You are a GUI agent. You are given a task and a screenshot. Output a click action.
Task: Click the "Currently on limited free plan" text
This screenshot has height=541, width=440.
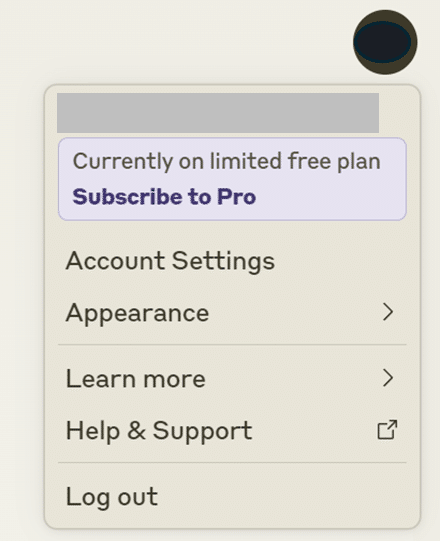[x=226, y=161]
